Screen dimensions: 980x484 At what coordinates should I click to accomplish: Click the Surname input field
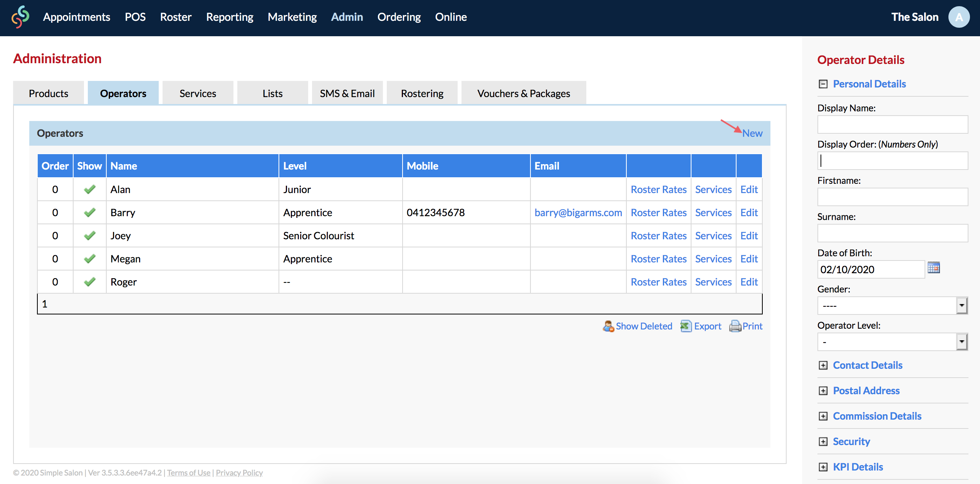coord(892,233)
